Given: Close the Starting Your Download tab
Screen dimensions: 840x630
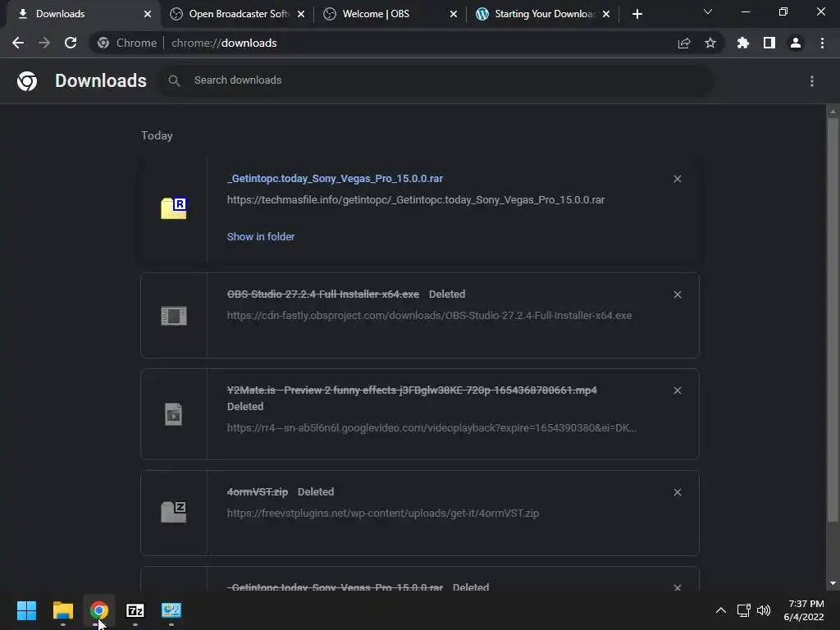Looking at the screenshot, I should [605, 14].
